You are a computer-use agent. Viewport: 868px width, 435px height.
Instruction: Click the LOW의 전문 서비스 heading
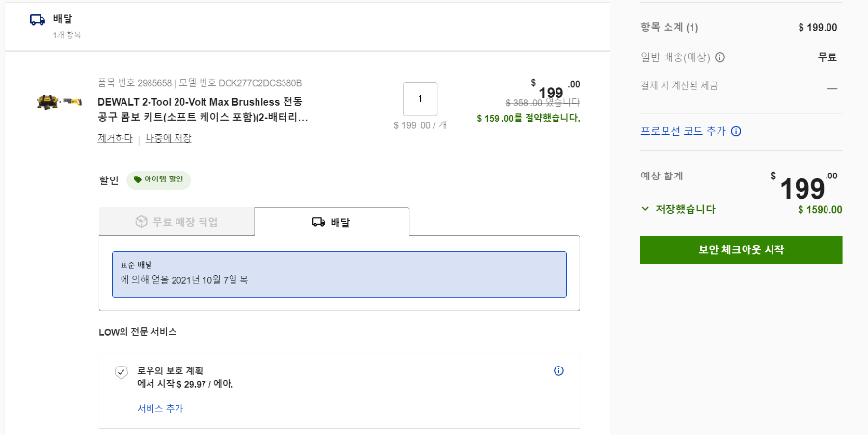click(138, 332)
